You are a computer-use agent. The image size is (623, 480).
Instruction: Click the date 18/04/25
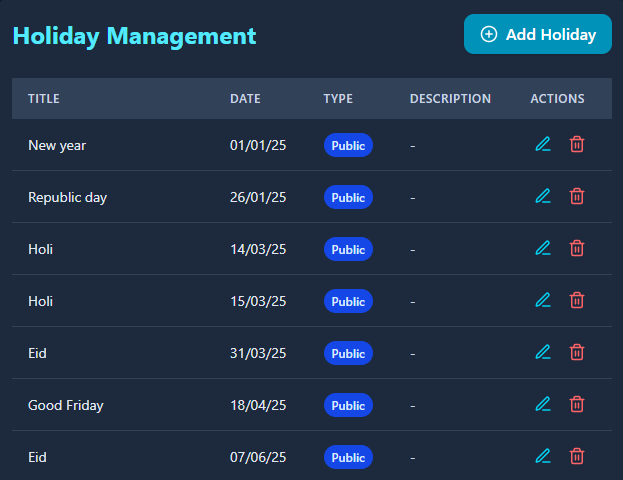tap(258, 405)
